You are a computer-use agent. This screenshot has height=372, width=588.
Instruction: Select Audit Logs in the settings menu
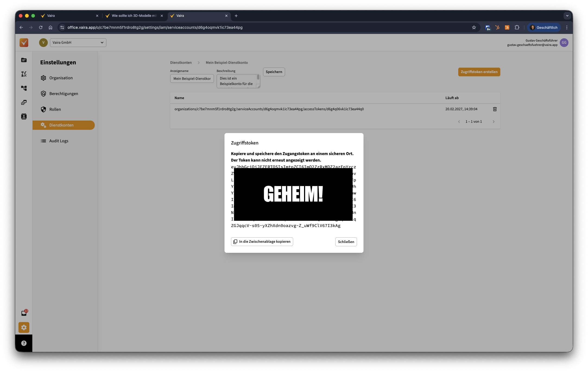click(59, 141)
